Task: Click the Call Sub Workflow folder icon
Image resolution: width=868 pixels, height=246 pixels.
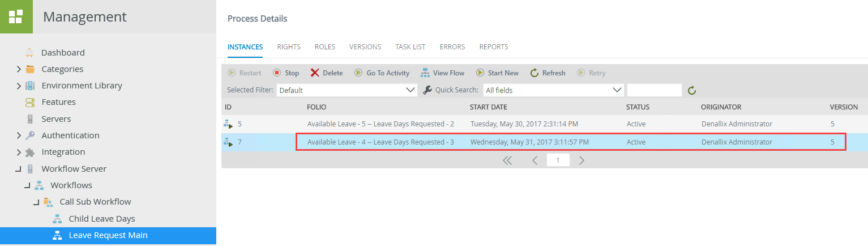Action: pyautogui.click(x=48, y=202)
